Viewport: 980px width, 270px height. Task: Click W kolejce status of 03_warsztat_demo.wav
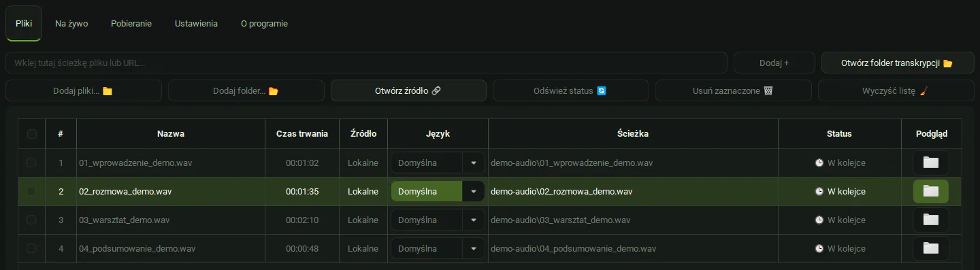(840, 220)
